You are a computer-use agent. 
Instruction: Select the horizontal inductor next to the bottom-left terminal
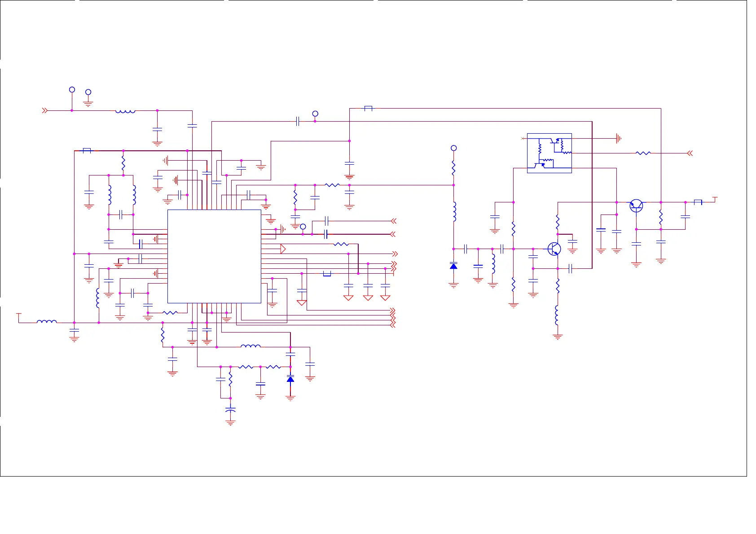pos(47,321)
